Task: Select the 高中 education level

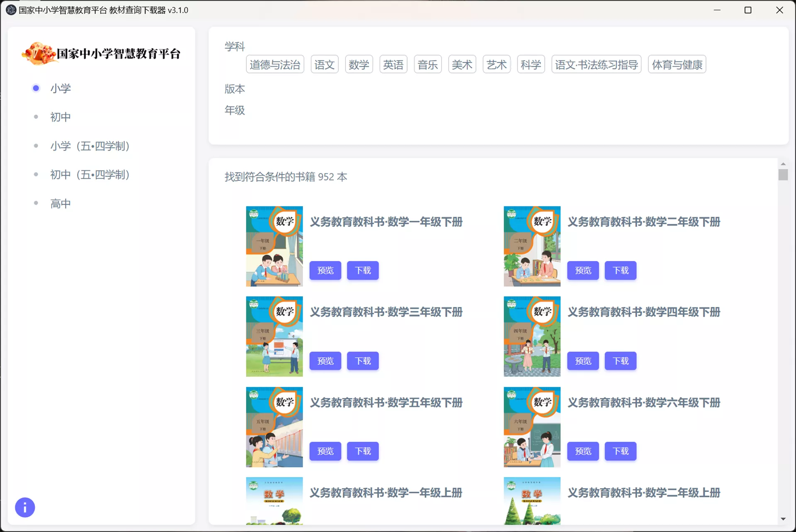Action: (61, 203)
